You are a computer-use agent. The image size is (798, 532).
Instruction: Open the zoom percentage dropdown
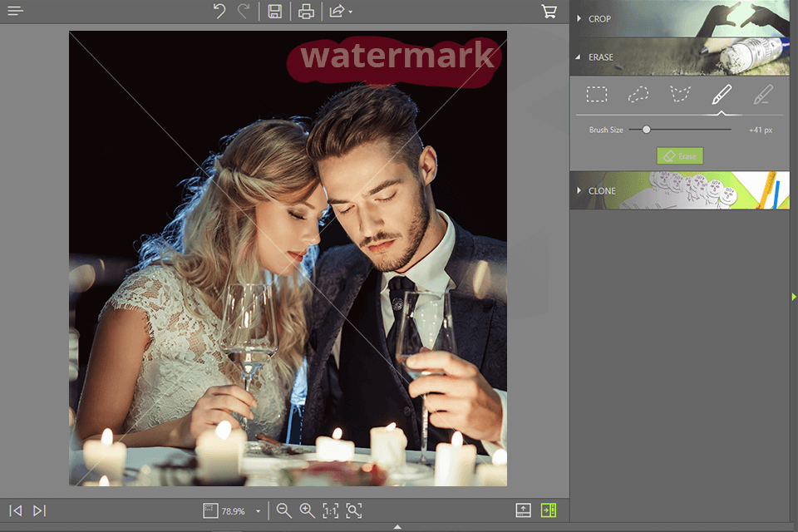click(258, 511)
